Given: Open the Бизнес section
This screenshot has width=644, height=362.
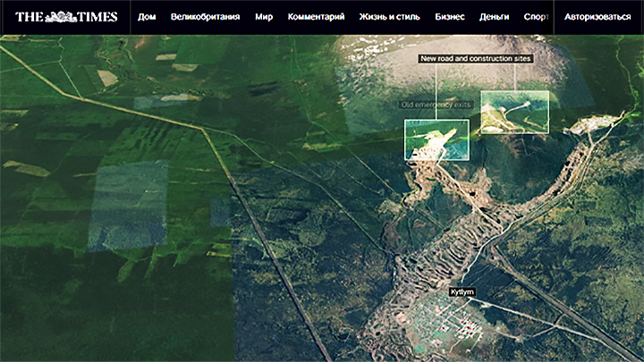Looking at the screenshot, I should [x=450, y=17].
